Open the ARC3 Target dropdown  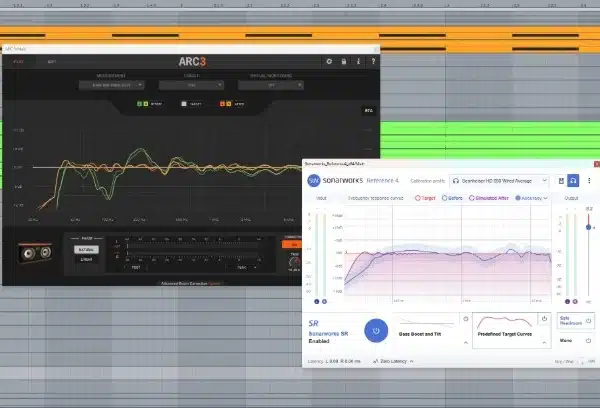click(x=191, y=85)
